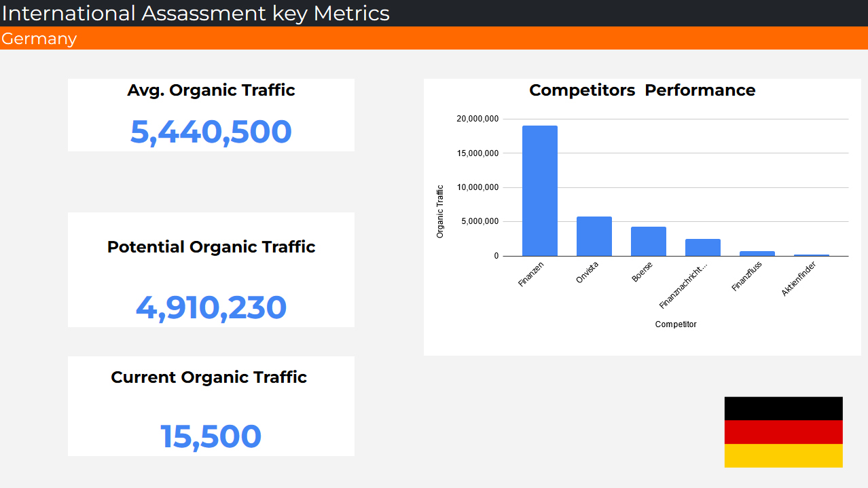Click the Germany label in orange bar
868x488 pixels.
coord(39,39)
